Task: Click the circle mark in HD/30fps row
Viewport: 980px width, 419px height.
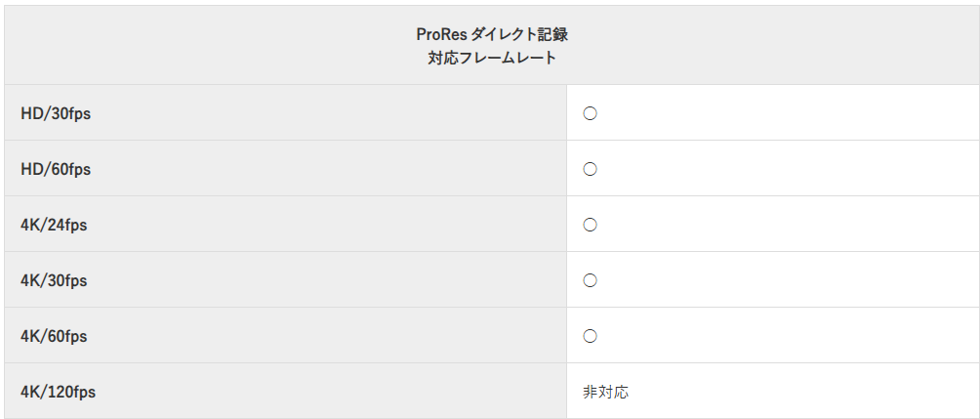Action: point(590,113)
